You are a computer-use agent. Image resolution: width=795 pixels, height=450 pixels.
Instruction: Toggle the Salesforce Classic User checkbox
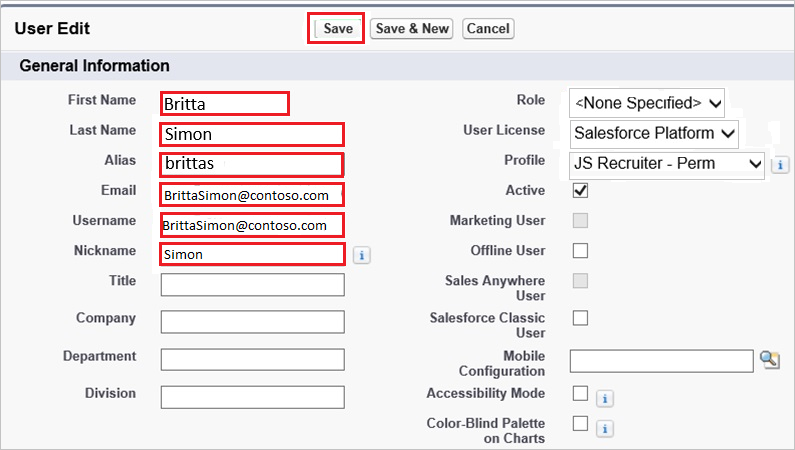click(x=580, y=318)
